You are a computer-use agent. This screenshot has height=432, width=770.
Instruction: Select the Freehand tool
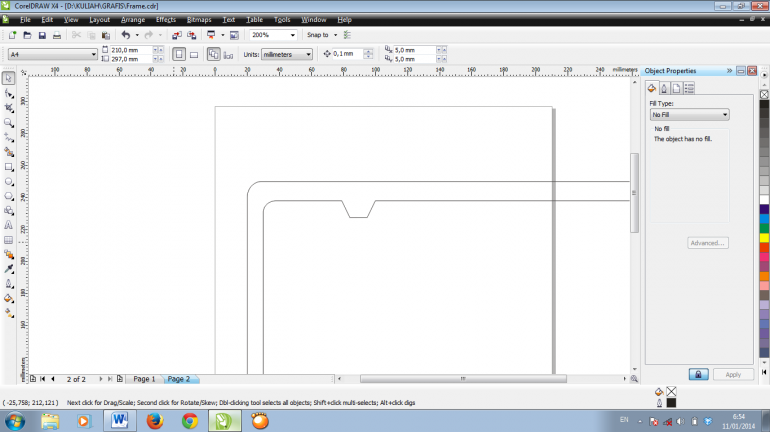(8, 137)
